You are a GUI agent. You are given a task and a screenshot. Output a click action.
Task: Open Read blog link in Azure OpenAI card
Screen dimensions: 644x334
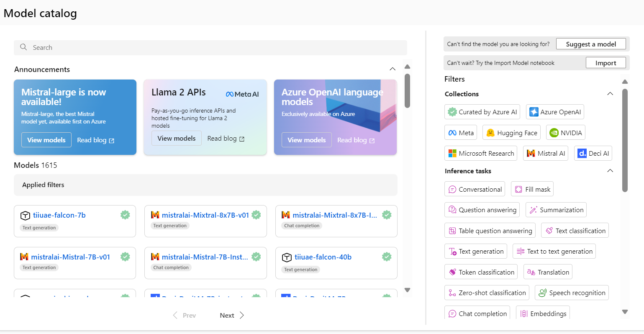(x=356, y=140)
